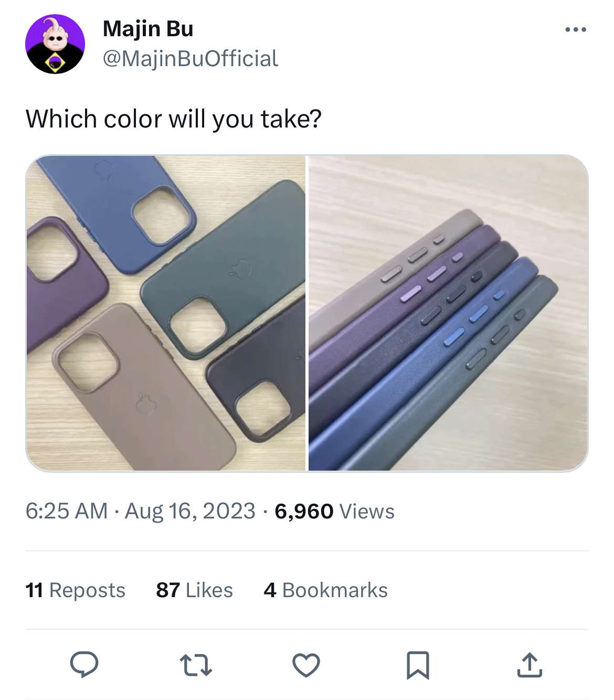The width and height of the screenshot is (614, 700).
Task: Open the right photo of stacked cases
Action: point(448,313)
